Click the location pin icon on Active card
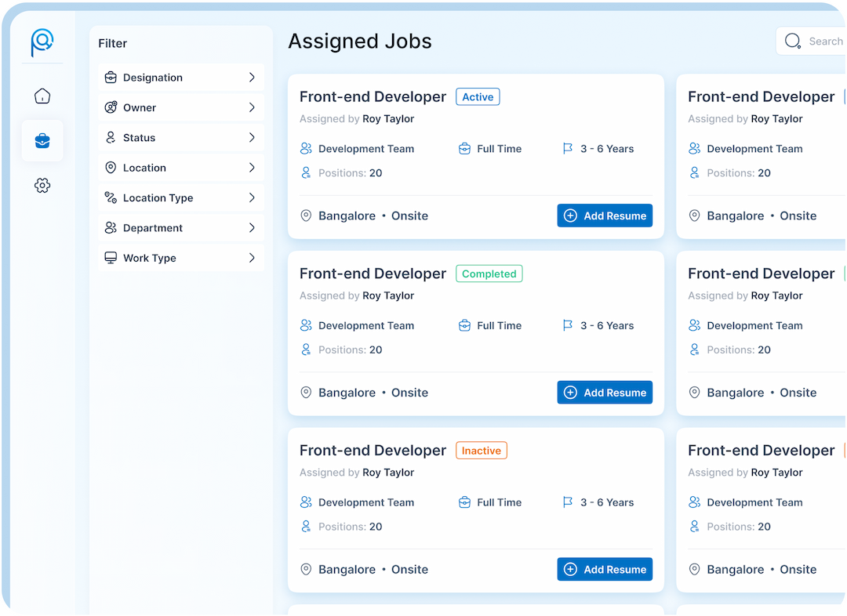The width and height of the screenshot is (847, 616). click(307, 216)
